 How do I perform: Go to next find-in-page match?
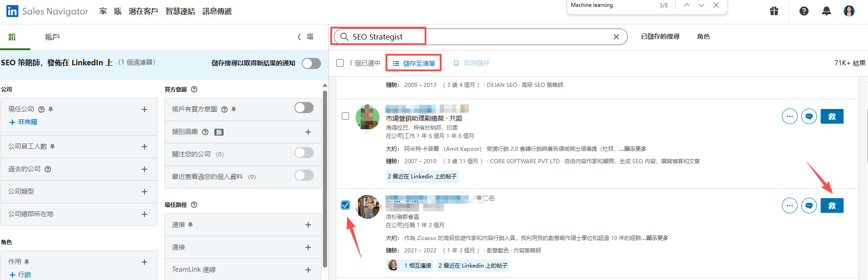(701, 5)
